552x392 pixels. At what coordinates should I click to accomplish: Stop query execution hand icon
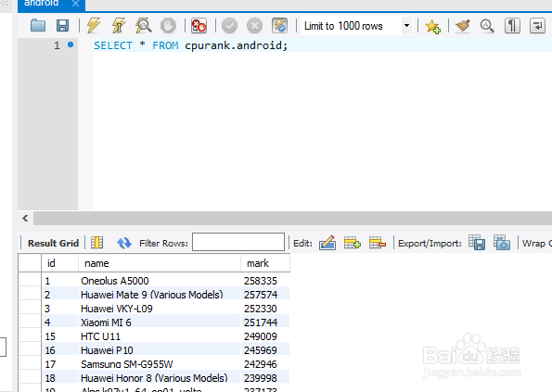pos(168,26)
